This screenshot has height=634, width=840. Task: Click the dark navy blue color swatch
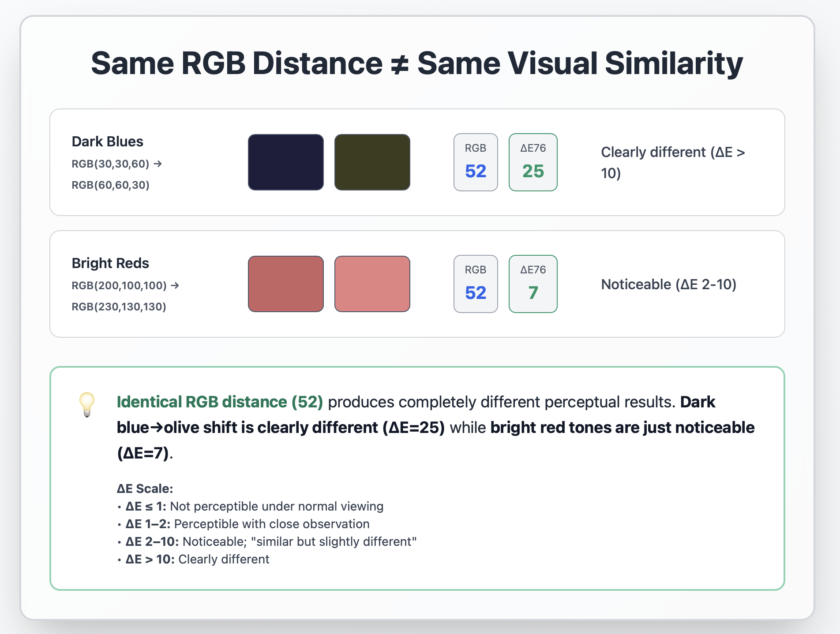[286, 162]
